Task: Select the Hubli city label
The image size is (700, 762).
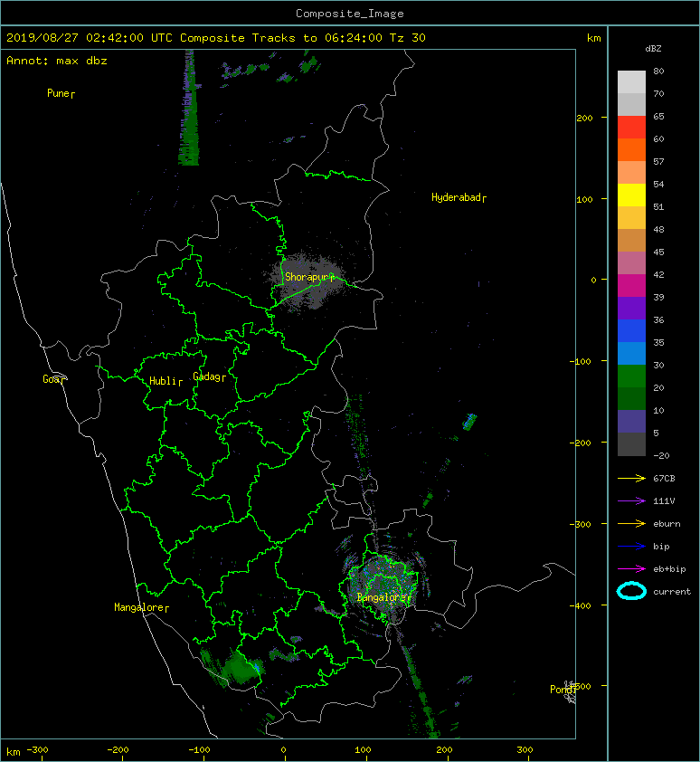Action: (x=166, y=381)
